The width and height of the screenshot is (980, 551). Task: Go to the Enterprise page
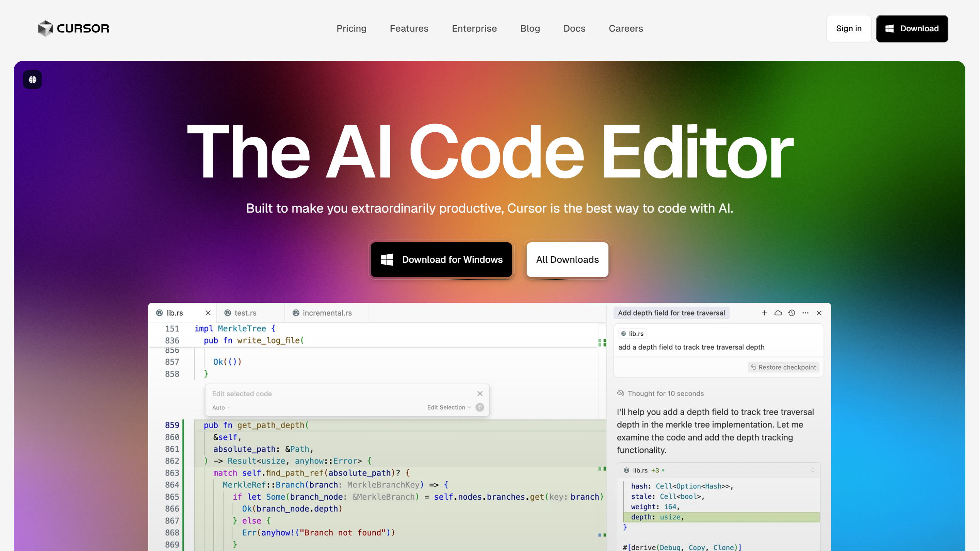click(x=475, y=29)
